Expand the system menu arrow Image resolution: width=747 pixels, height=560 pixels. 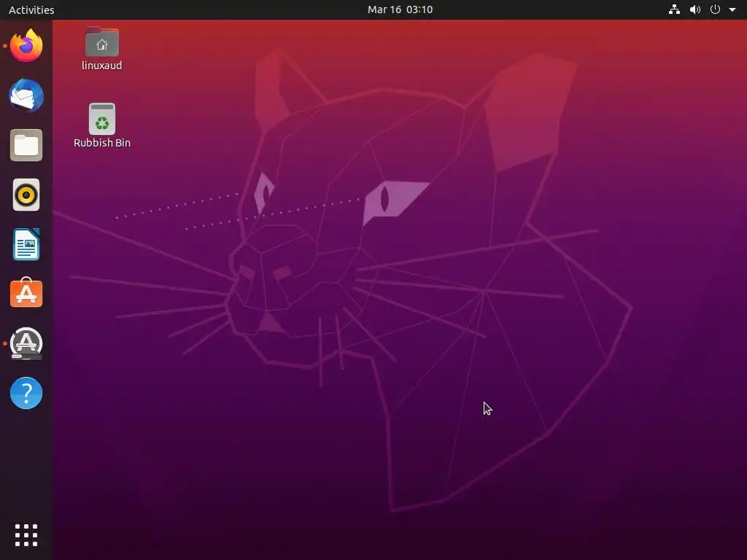tap(732, 9)
